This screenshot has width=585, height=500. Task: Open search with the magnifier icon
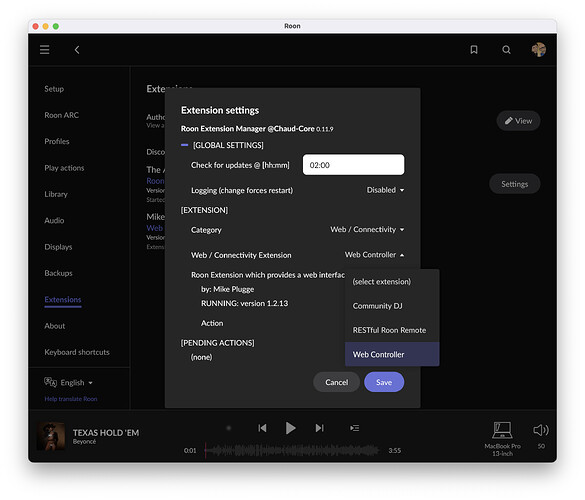coord(506,50)
